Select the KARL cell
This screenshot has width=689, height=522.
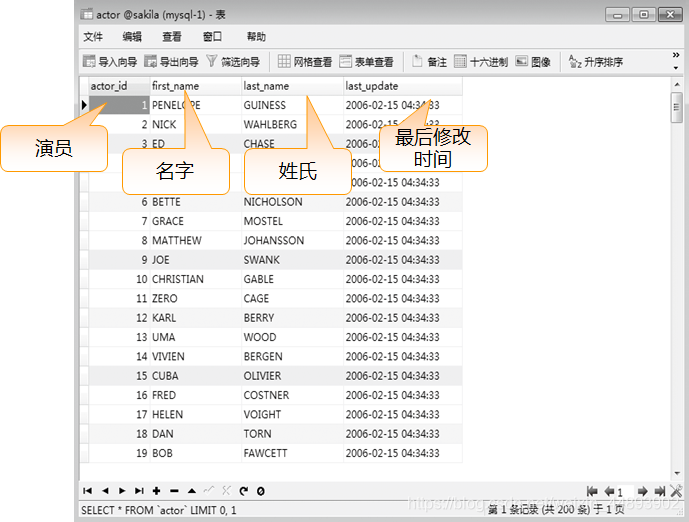(196, 318)
